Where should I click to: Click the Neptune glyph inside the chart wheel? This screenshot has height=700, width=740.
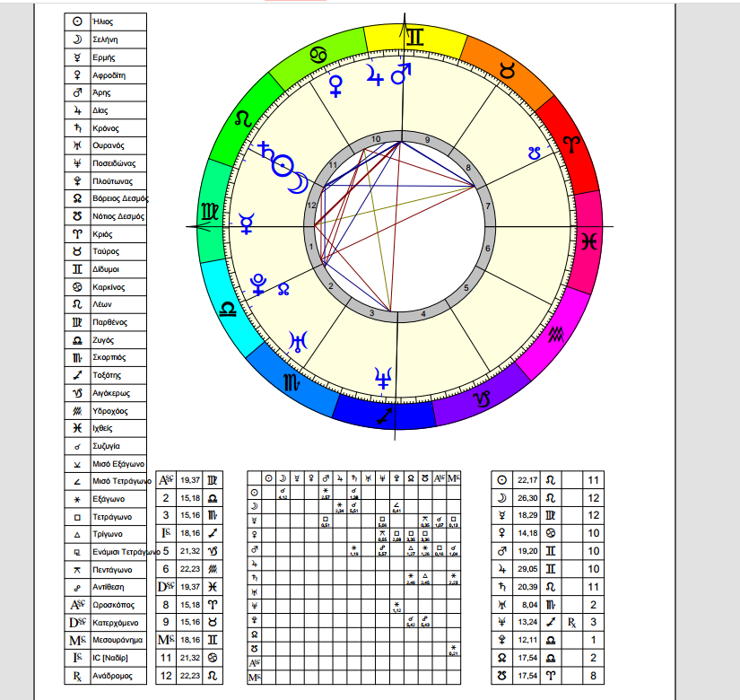(x=384, y=377)
